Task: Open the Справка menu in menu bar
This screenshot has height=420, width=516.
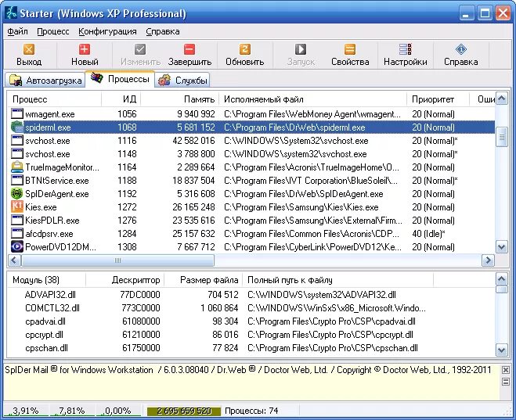Action: click(x=163, y=31)
